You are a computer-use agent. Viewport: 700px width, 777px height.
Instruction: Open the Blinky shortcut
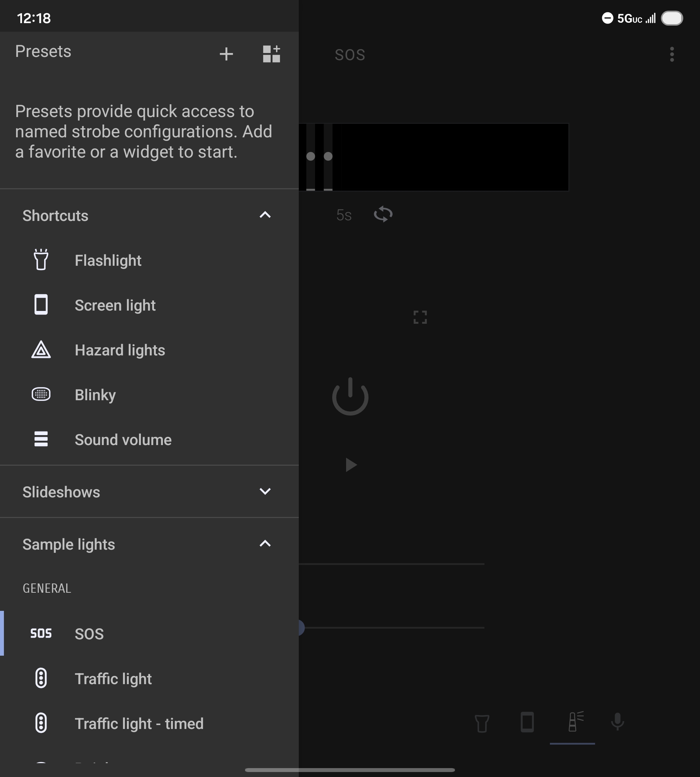(x=95, y=395)
